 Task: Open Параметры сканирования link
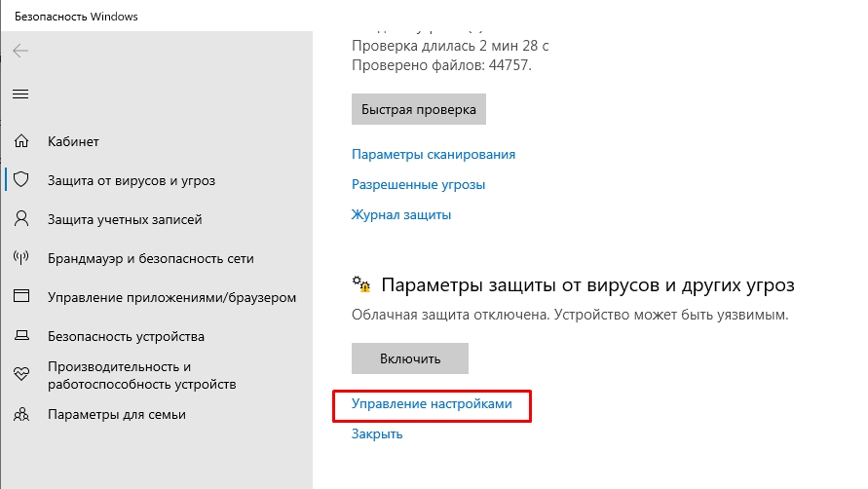434,155
